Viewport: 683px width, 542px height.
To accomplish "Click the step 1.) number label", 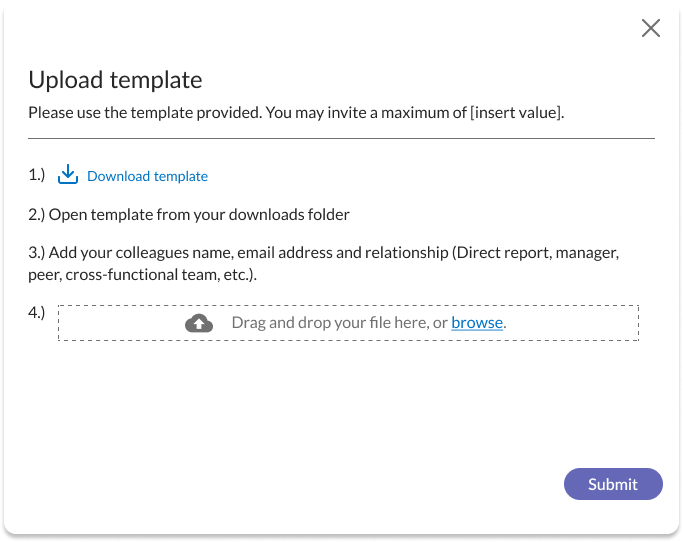I will pos(37,175).
